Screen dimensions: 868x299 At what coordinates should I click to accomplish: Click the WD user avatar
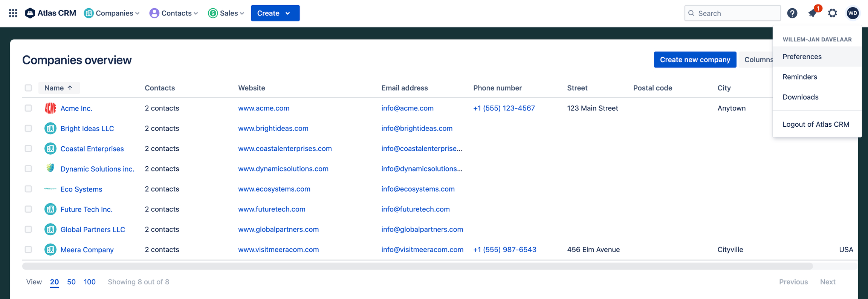(x=853, y=13)
